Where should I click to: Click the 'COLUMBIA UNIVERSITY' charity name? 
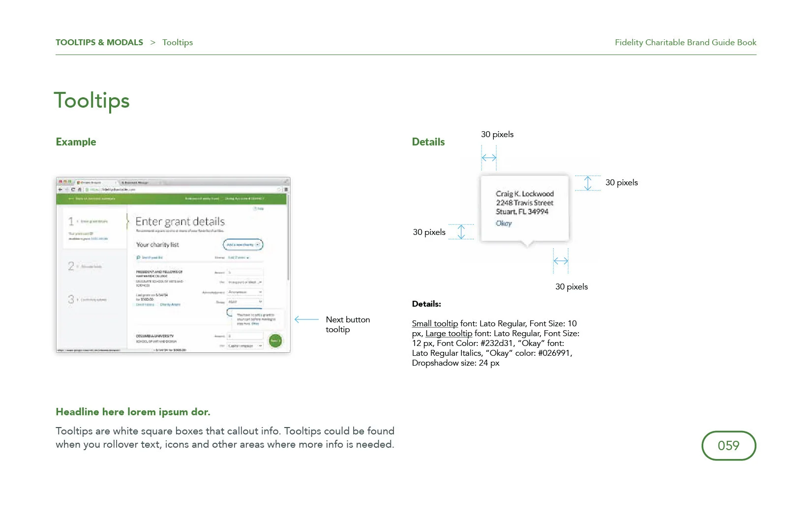154,336
